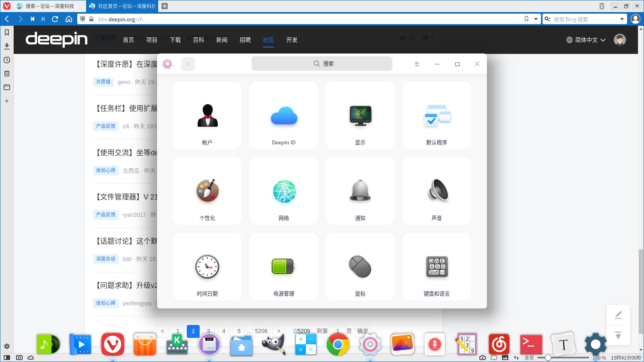Image resolution: width=644 pixels, height=362 pixels.
Task: Open the Downloads panel in Vivaldi sidebar
Action: [x=7, y=46]
